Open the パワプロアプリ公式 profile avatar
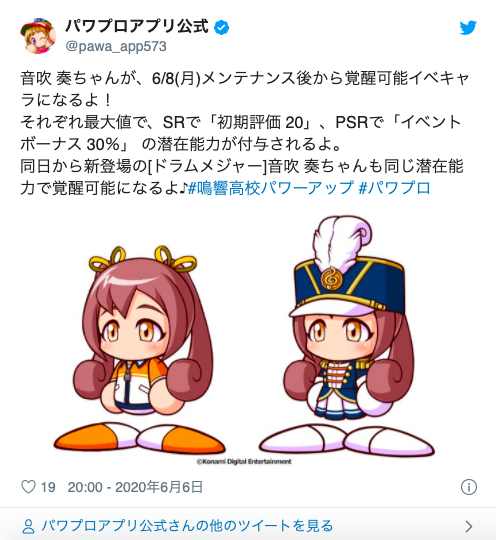496x540 pixels. click(38, 35)
